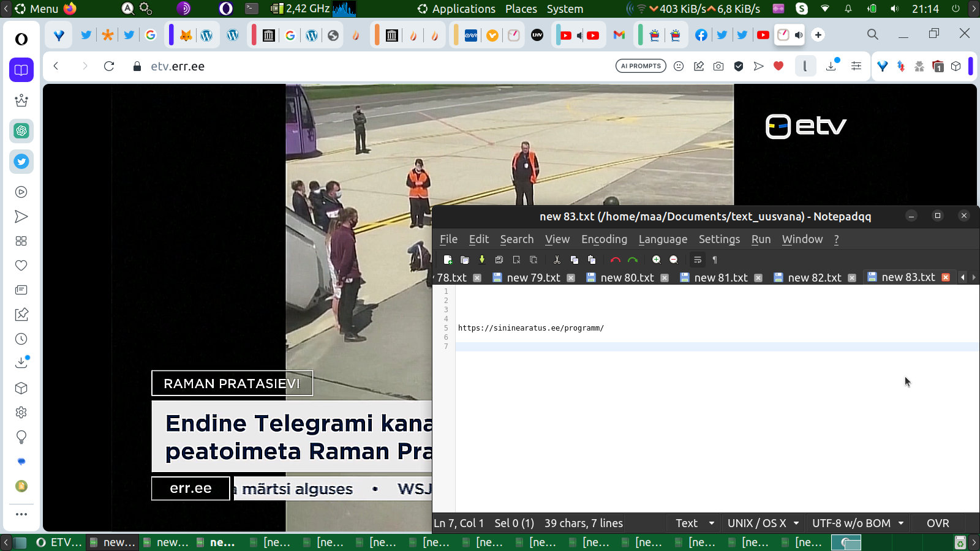Open browser downloads from the address bar
The height and width of the screenshot is (551, 980).
click(831, 66)
